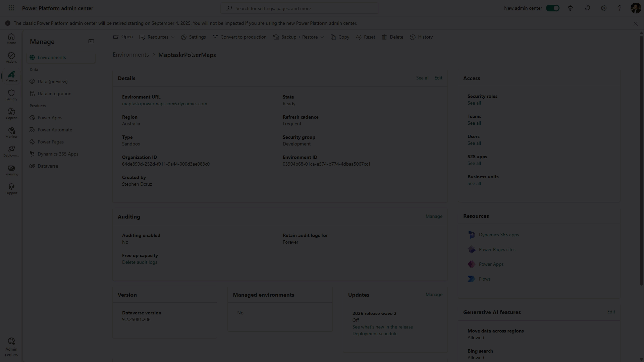Viewport: 644px width, 362px height.
Task: Toggle the New admin center switch off
Action: pos(552,8)
